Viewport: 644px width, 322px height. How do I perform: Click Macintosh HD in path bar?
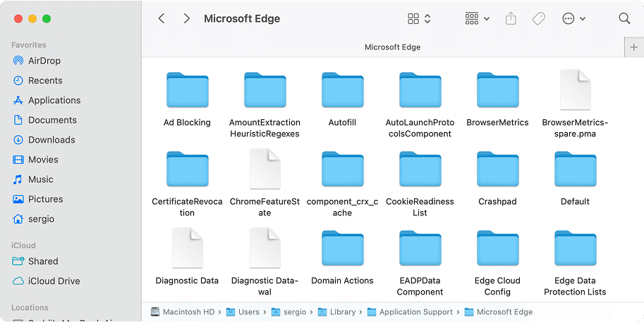pyautogui.click(x=184, y=312)
